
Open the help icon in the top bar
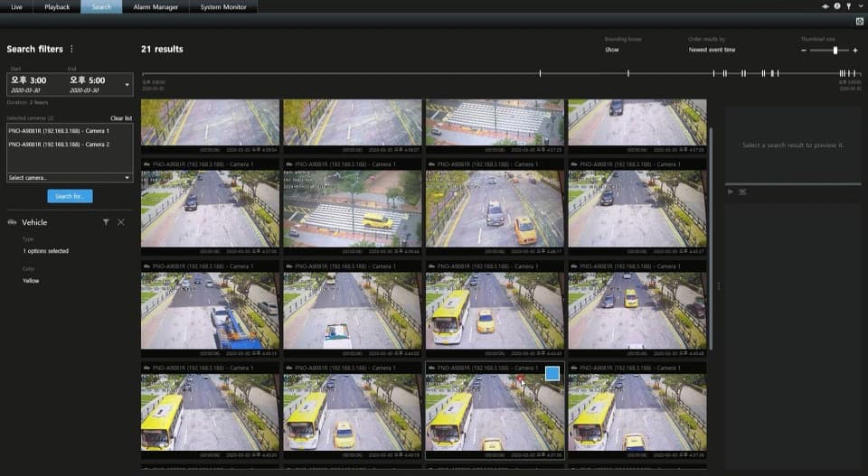click(837, 6)
